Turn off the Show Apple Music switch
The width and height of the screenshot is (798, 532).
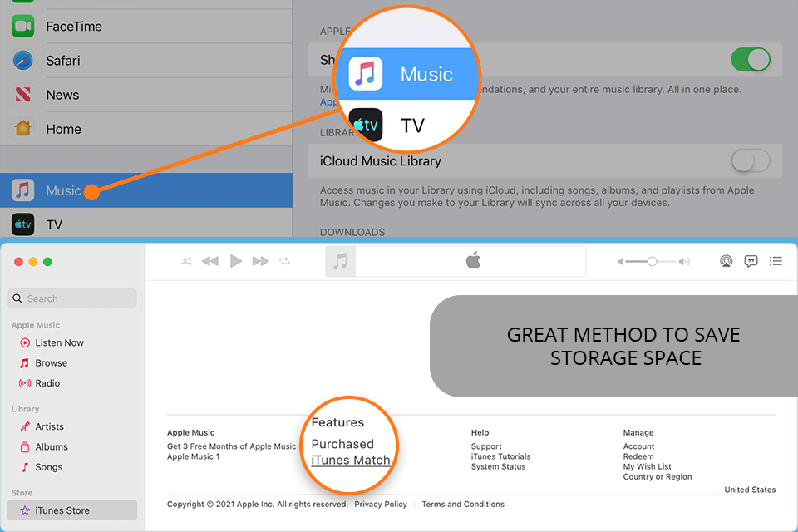click(750, 60)
